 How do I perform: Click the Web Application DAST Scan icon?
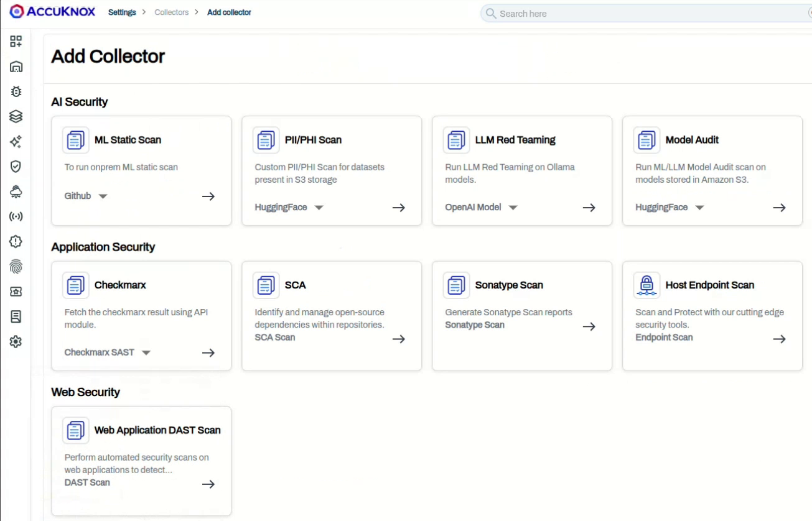pyautogui.click(x=76, y=430)
